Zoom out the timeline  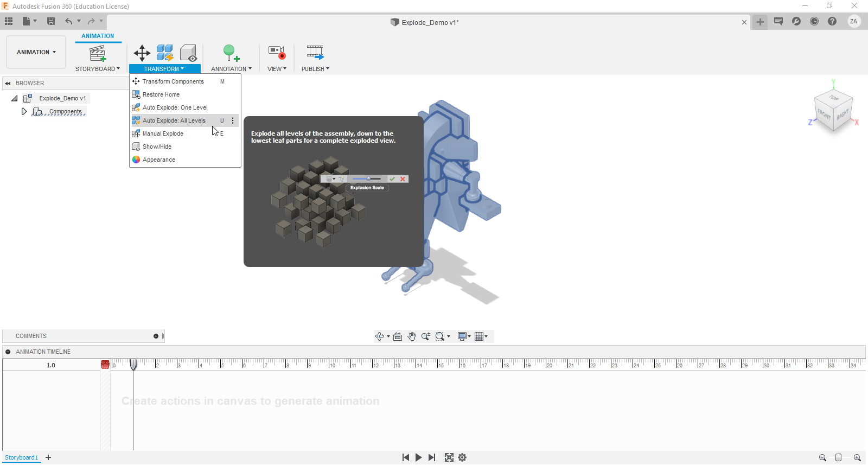[822, 457]
